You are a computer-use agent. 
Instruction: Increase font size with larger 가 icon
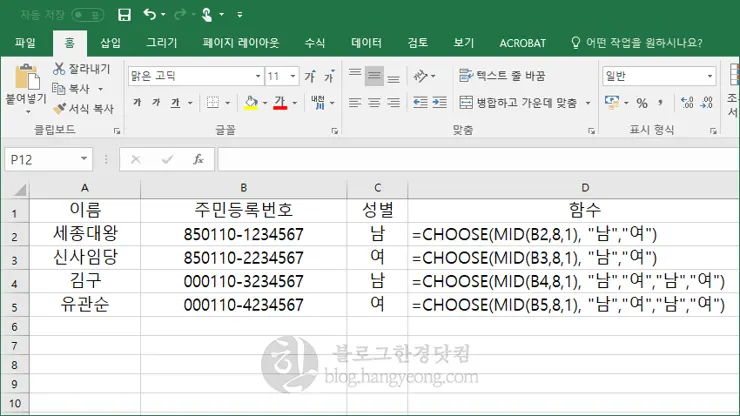(310, 76)
